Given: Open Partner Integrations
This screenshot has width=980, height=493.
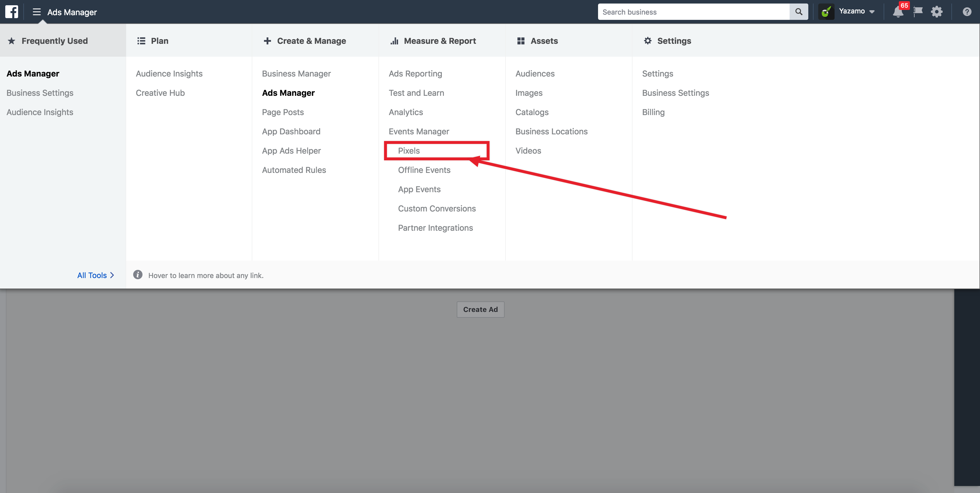Looking at the screenshot, I should (x=435, y=228).
